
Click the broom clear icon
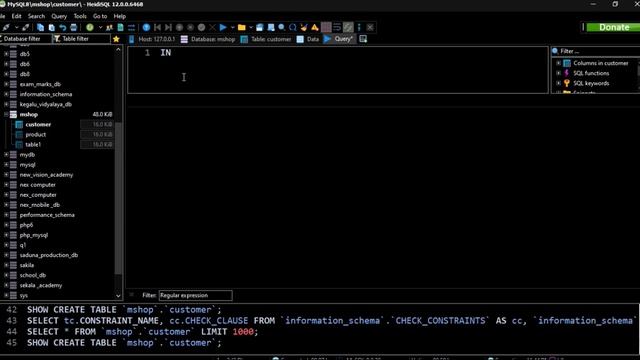[x=304, y=27]
